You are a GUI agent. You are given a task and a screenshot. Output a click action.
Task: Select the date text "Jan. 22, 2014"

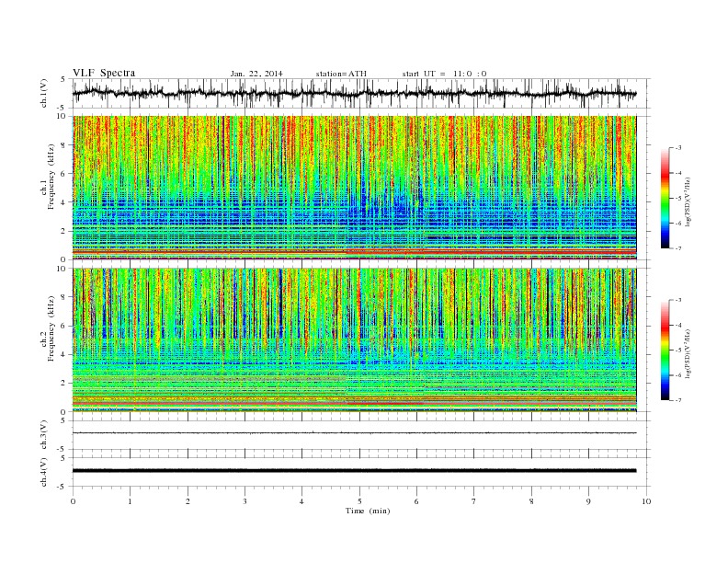(256, 74)
